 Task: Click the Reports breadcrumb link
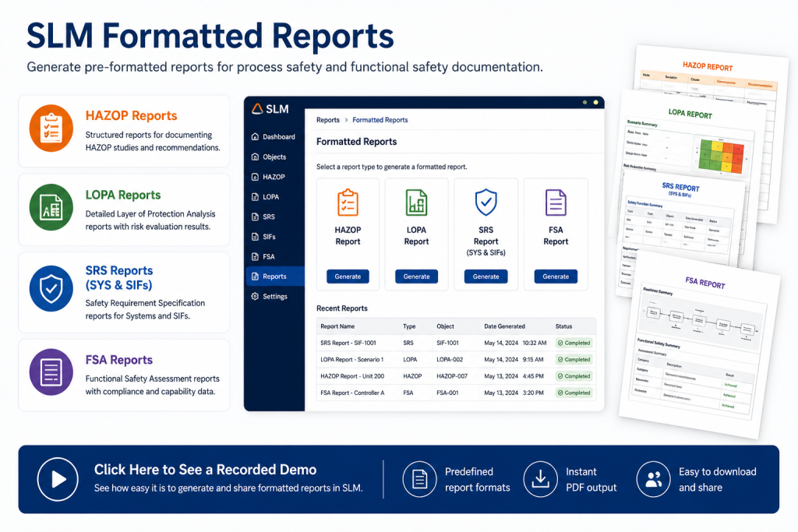328,120
